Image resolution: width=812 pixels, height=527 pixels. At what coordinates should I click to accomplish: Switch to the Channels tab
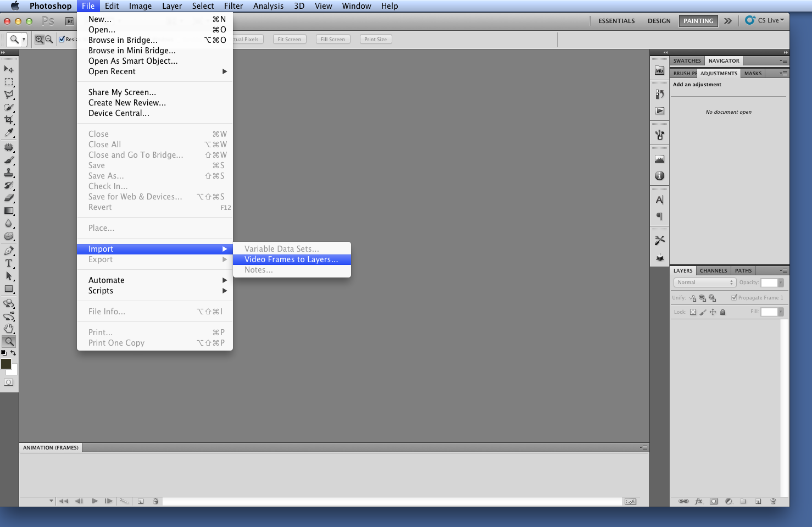coord(713,270)
